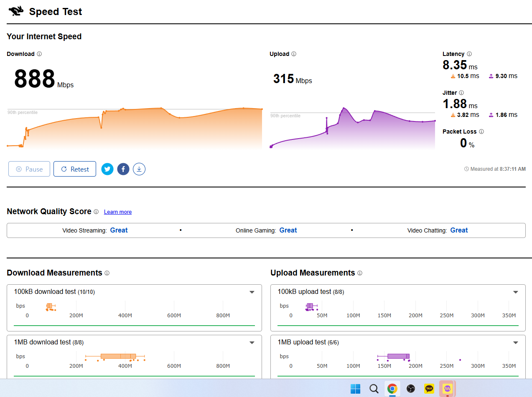
Task: Click the Windows Start button
Action: tap(356, 389)
